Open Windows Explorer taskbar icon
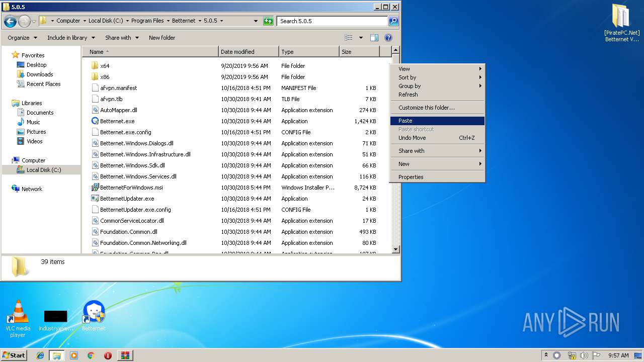Screen dimensions: 644x362 click(x=57, y=355)
